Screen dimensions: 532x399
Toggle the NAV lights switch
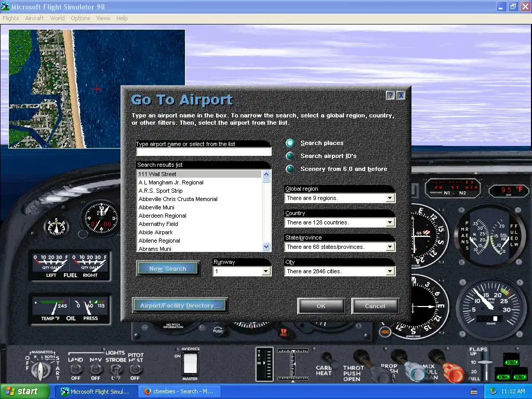pos(96,369)
